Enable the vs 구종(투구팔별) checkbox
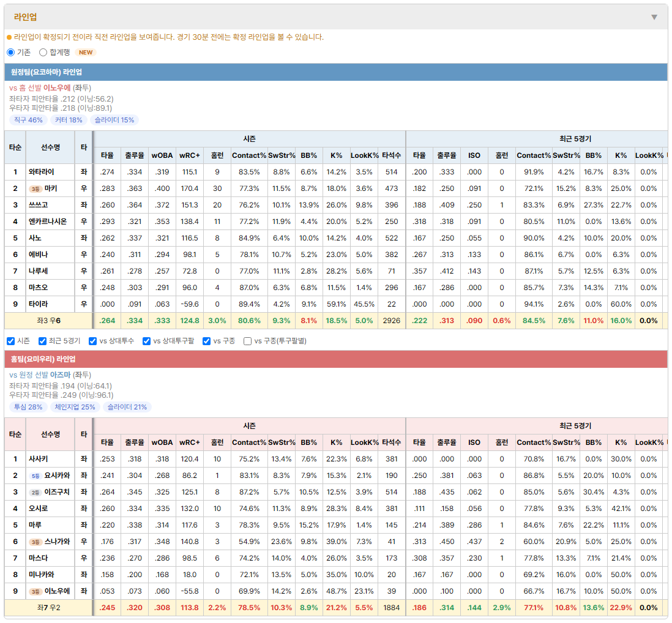Screen dimensions: 672x623 tap(247, 341)
